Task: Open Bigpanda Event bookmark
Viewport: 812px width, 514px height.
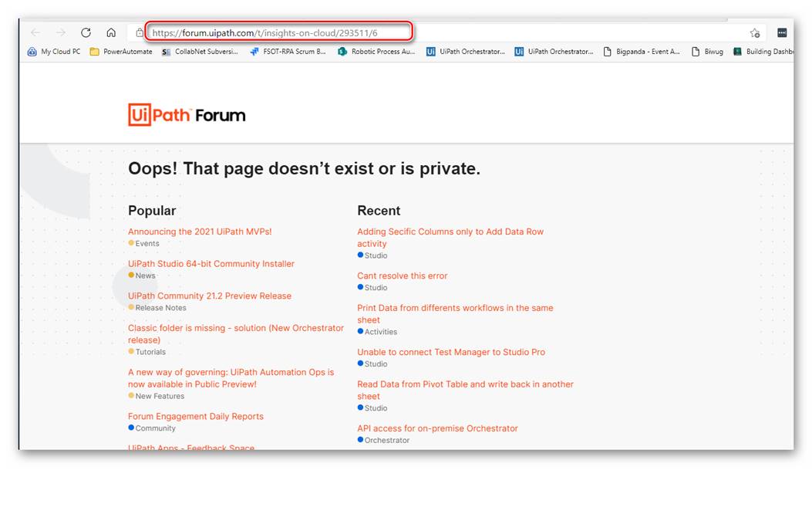Action: pos(642,51)
